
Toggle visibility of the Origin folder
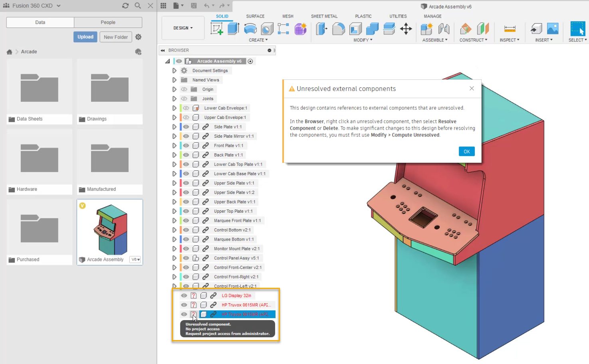pos(184,89)
